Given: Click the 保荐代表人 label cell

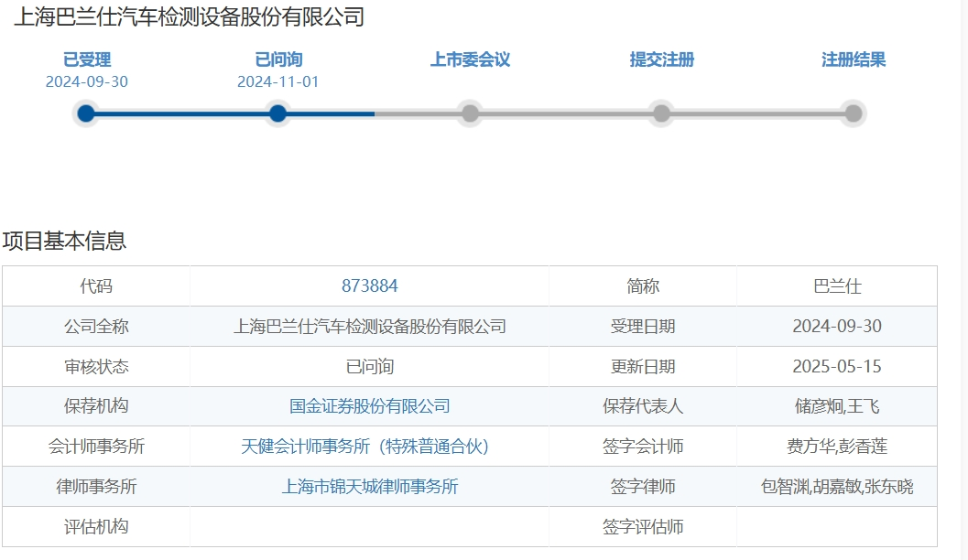Looking at the screenshot, I should (x=643, y=406).
